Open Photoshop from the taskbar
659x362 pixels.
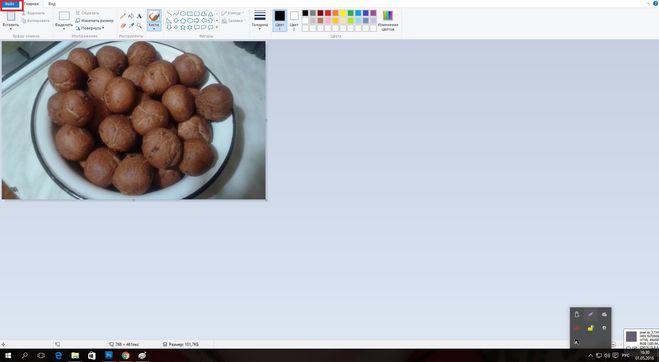(x=109, y=355)
